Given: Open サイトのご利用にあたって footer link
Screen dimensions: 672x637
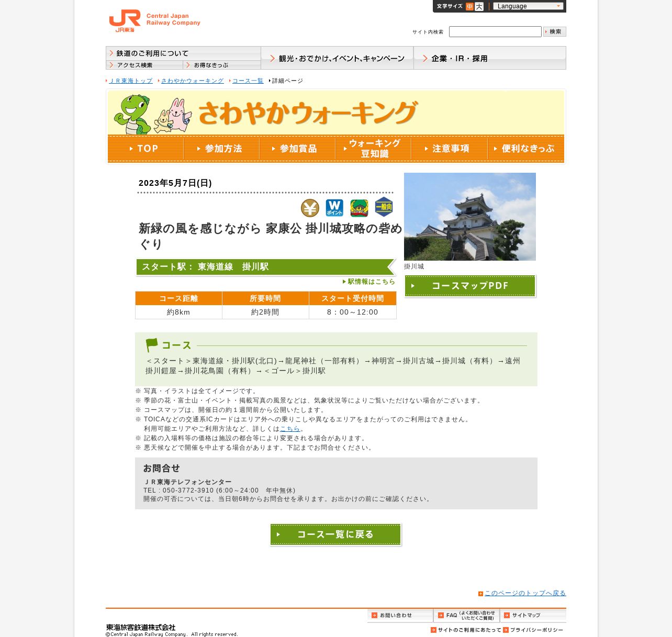Looking at the screenshot, I should pyautogui.click(x=466, y=630).
